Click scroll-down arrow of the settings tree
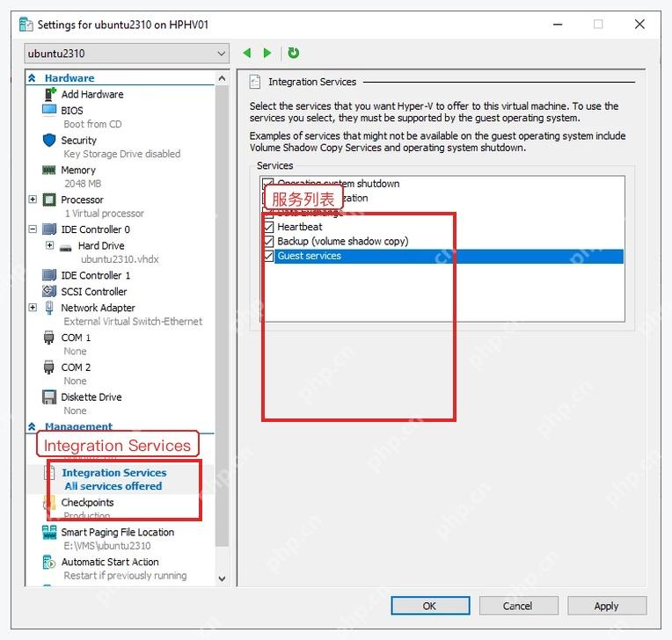 (222, 578)
